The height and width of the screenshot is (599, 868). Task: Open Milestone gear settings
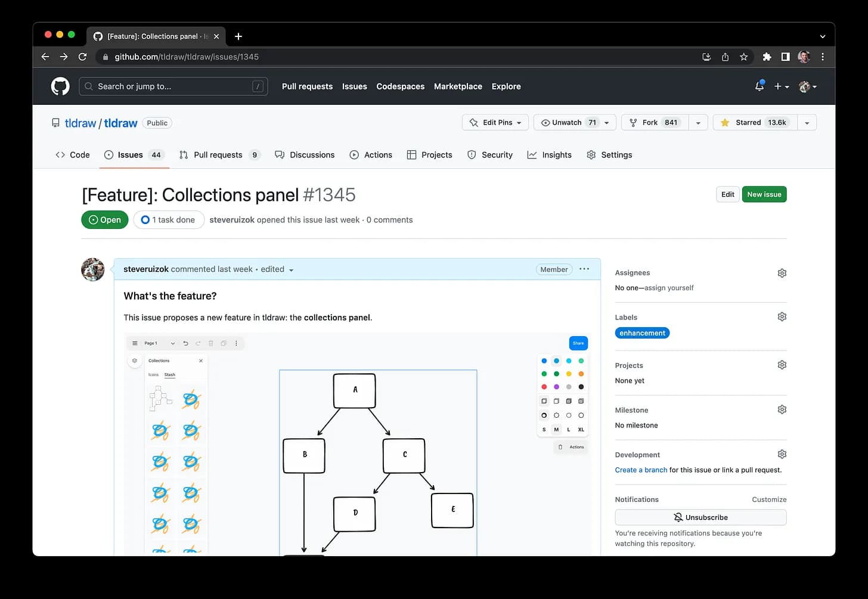[782, 409]
